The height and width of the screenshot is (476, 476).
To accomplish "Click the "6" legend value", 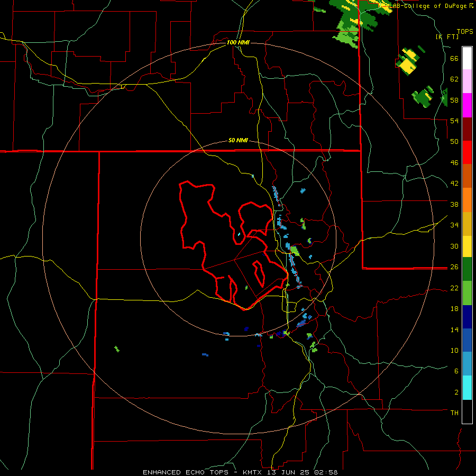I will 456,371.
